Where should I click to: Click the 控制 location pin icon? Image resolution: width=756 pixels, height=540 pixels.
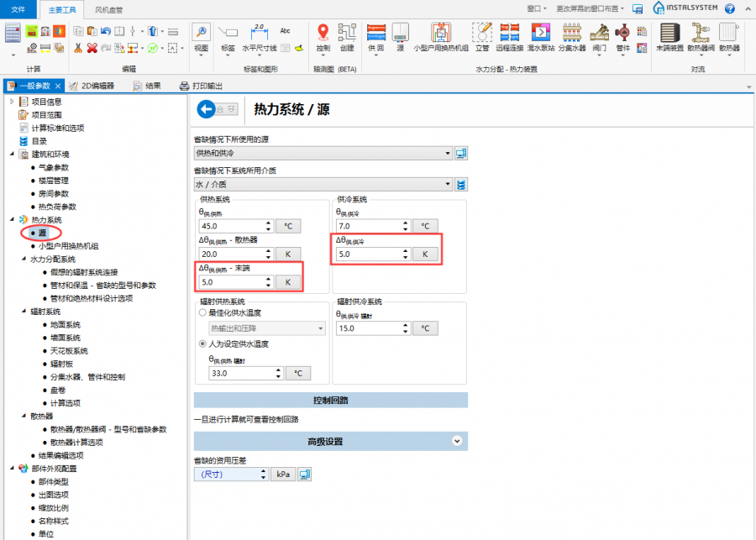323,32
